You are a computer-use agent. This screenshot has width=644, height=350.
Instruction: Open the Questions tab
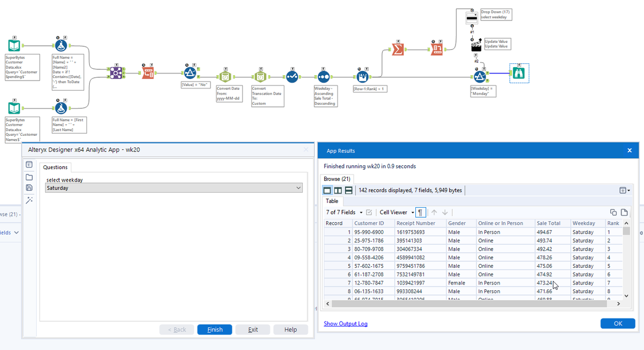tap(55, 167)
